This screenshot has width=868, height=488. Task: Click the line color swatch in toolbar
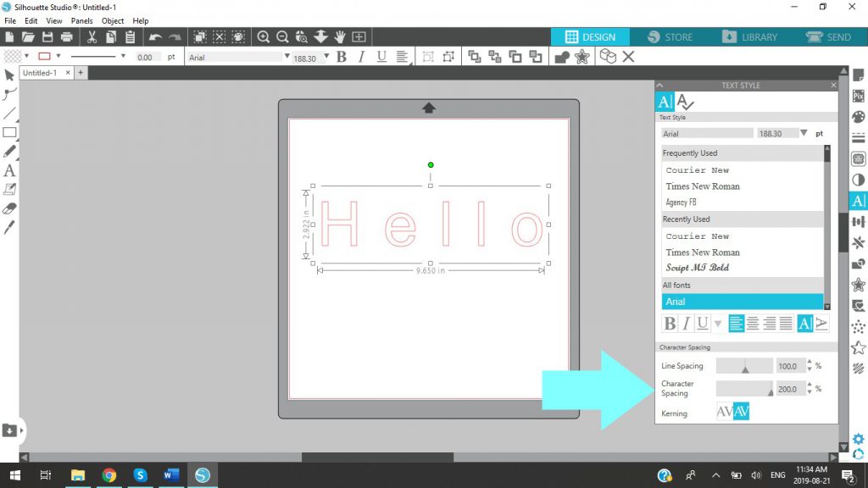[44, 56]
